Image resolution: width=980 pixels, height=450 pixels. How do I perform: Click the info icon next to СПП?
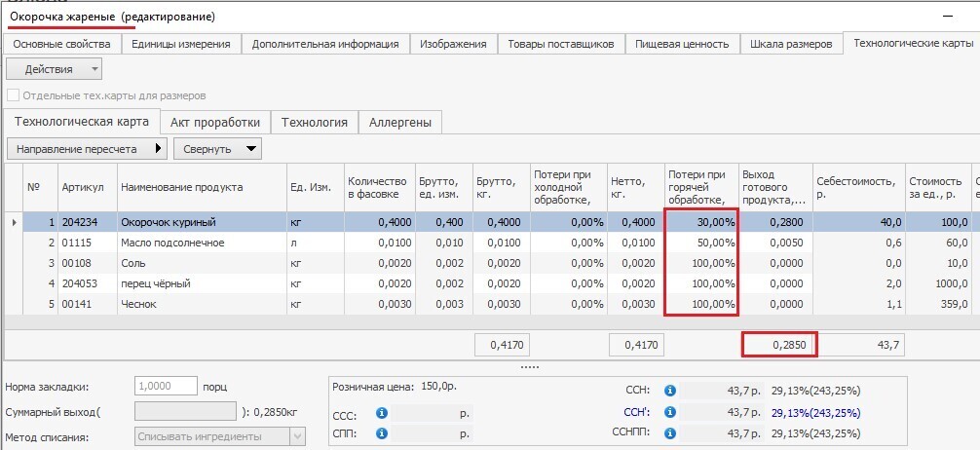click(382, 433)
